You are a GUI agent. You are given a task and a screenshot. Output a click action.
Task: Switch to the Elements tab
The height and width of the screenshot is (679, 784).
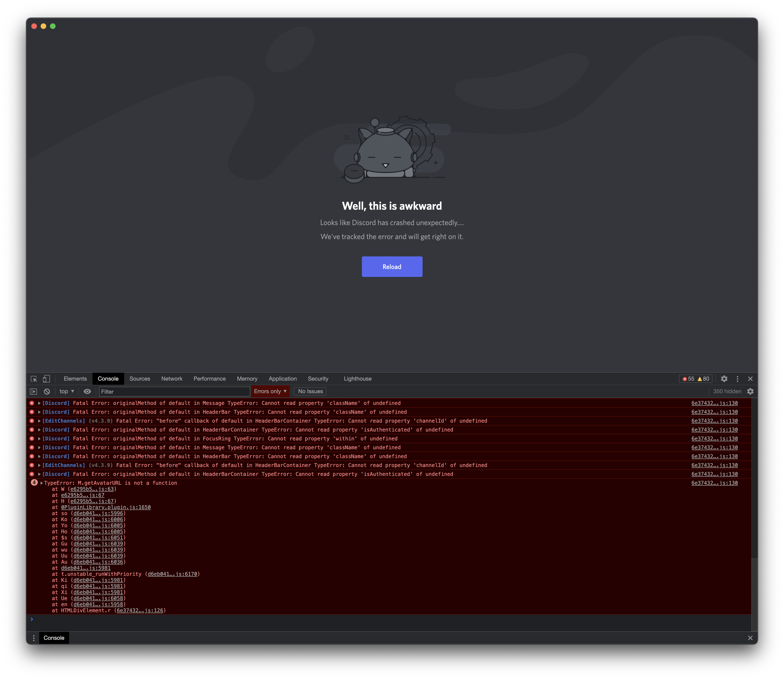75,378
